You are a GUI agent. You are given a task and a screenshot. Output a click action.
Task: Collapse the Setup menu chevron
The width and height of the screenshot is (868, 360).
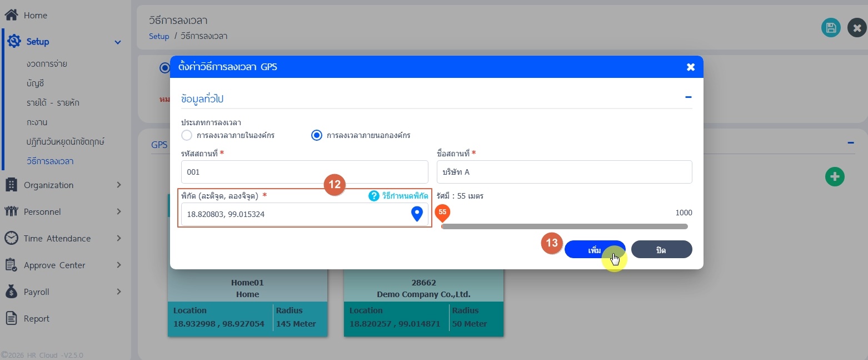(118, 42)
